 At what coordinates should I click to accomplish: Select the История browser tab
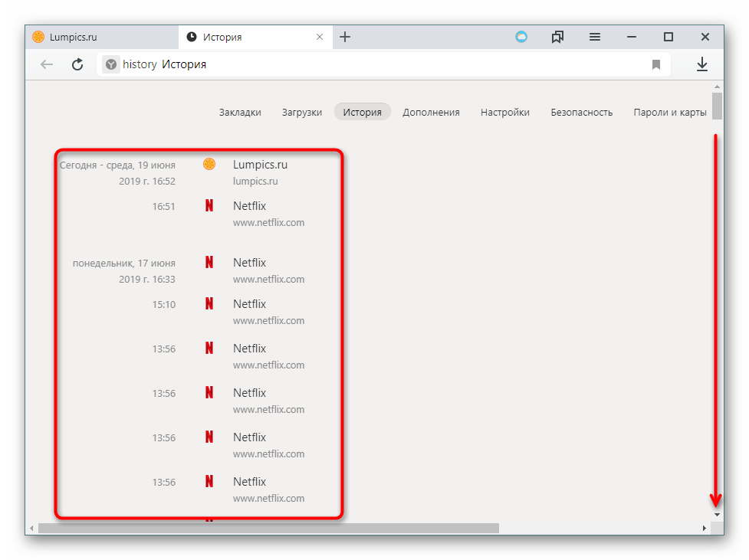[255, 38]
